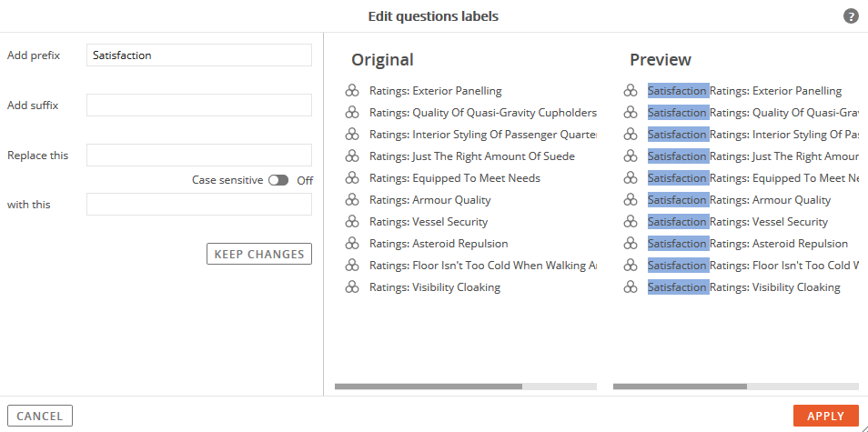Click the with this input field
The image size is (868, 432).
[x=199, y=204]
